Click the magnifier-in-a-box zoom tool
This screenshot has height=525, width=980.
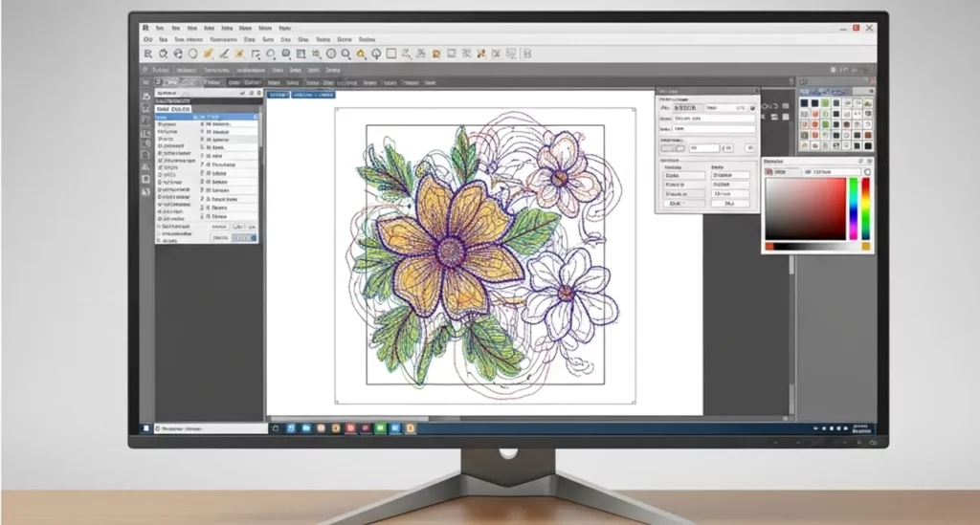point(286,54)
